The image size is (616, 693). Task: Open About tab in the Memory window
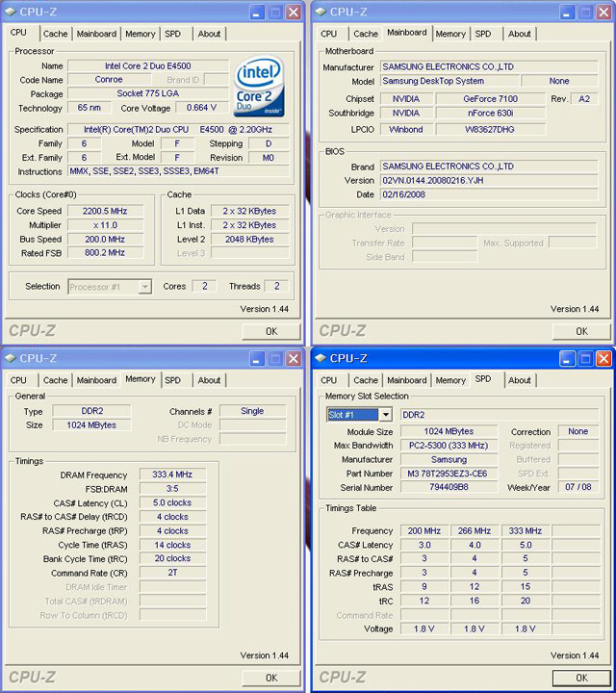tap(209, 380)
